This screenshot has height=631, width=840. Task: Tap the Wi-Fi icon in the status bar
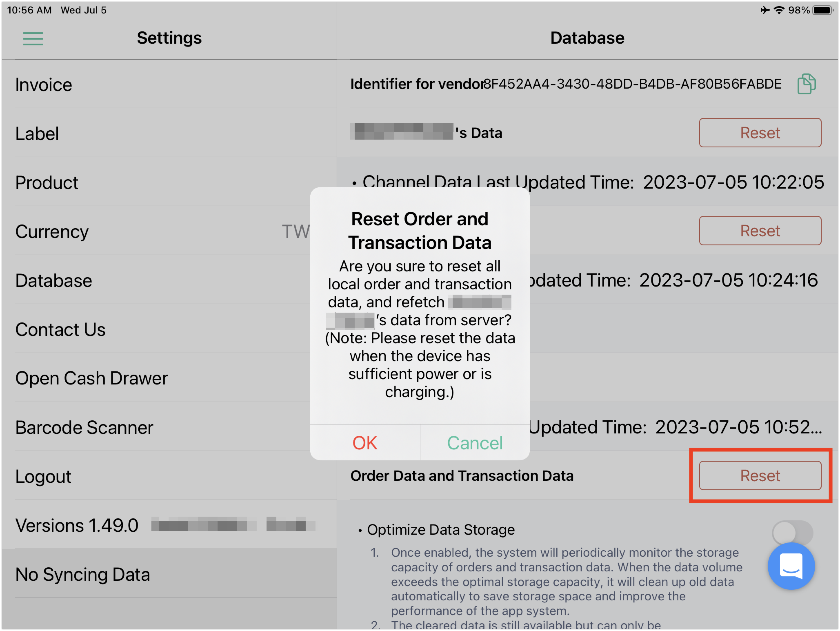779,10
